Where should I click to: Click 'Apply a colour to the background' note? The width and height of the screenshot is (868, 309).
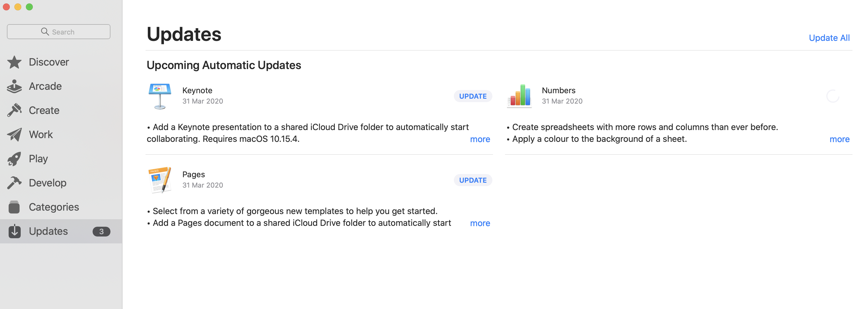[x=597, y=139]
